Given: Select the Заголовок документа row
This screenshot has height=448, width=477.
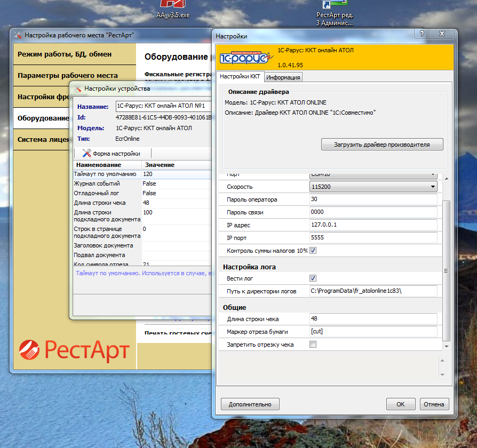Looking at the screenshot, I should (142, 245).
